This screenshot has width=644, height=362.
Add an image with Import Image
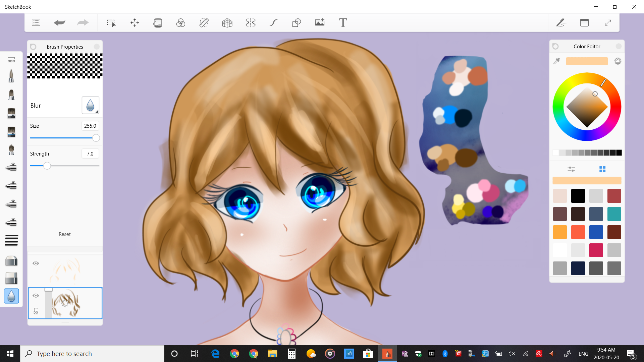320,22
